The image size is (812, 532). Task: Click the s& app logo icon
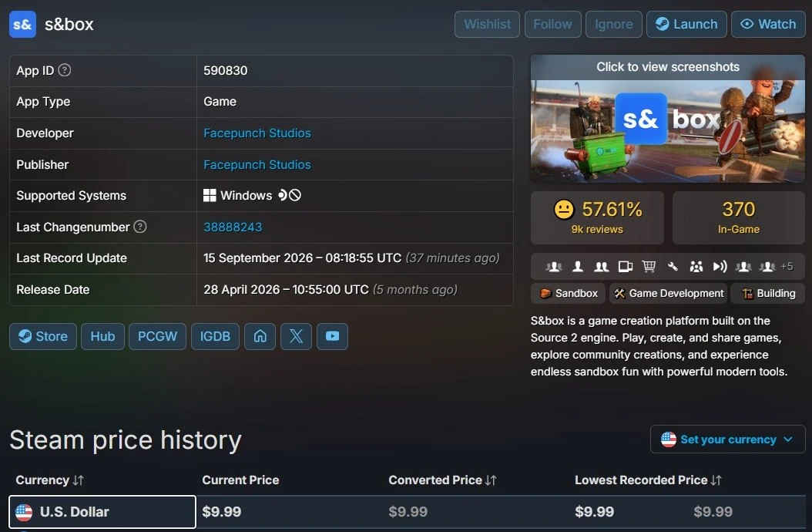[x=23, y=25]
